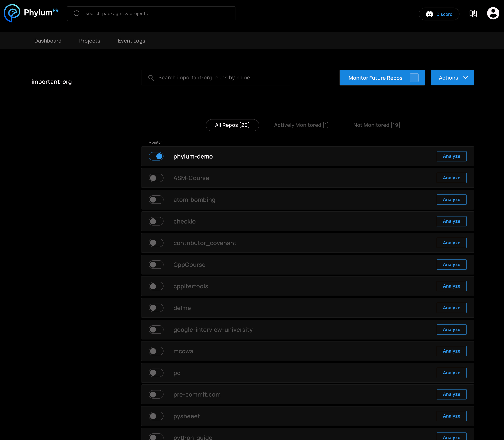This screenshot has width=504, height=440.
Task: Open the documentation book icon
Action: (x=473, y=13)
